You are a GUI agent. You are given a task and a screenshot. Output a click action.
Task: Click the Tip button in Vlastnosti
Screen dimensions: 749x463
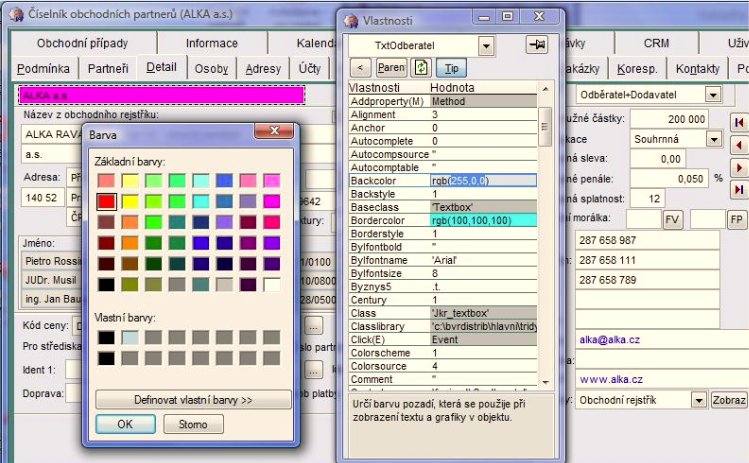(x=451, y=68)
